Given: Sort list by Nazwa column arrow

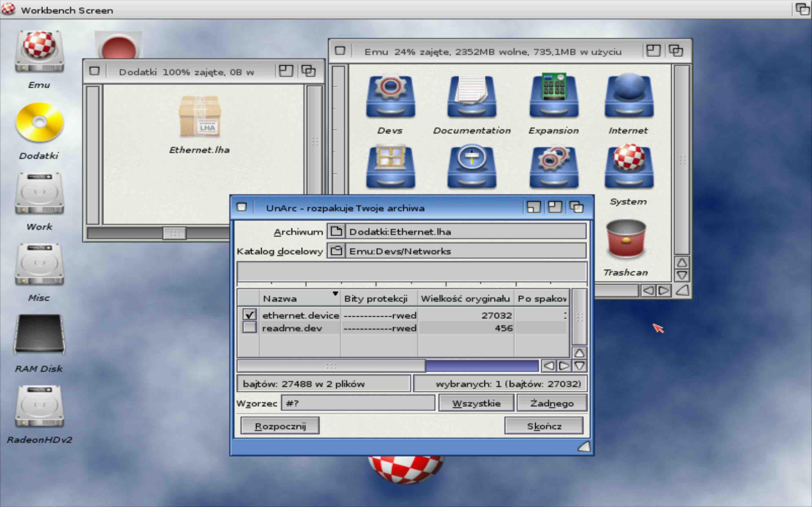Looking at the screenshot, I should 335,294.
